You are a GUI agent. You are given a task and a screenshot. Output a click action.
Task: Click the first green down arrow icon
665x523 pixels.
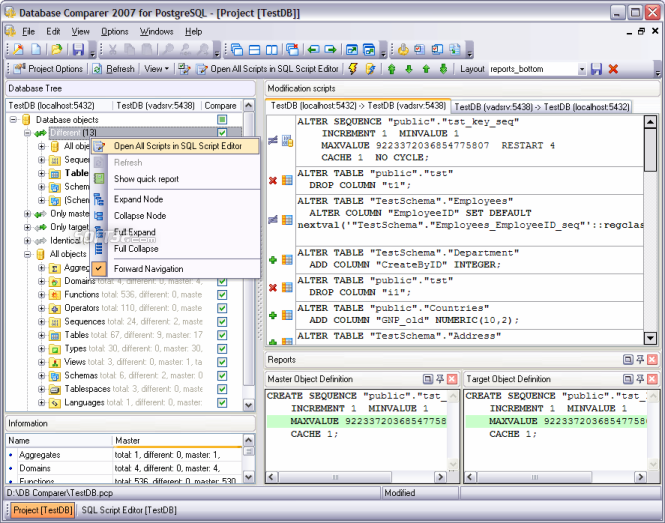point(409,69)
